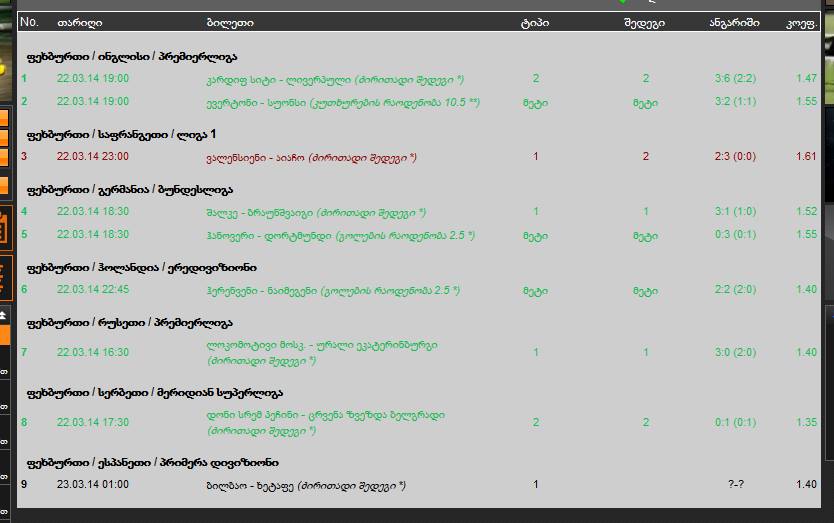The width and height of the screenshot is (834, 523).
Task: Select group heading 'ფეხბურთი / ინგლისი / პრემიერლიგა'
Action: pyautogui.click(x=132, y=56)
